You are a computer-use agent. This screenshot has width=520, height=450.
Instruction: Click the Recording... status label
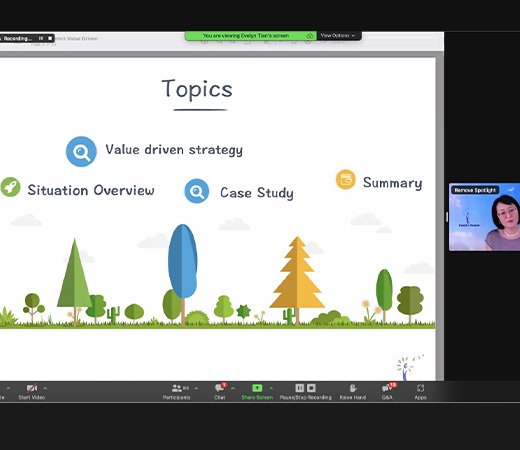click(18, 38)
